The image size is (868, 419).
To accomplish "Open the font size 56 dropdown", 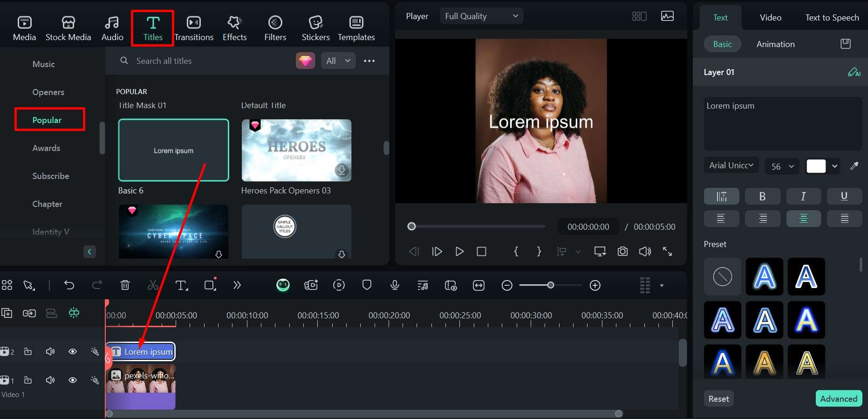I will click(x=782, y=166).
